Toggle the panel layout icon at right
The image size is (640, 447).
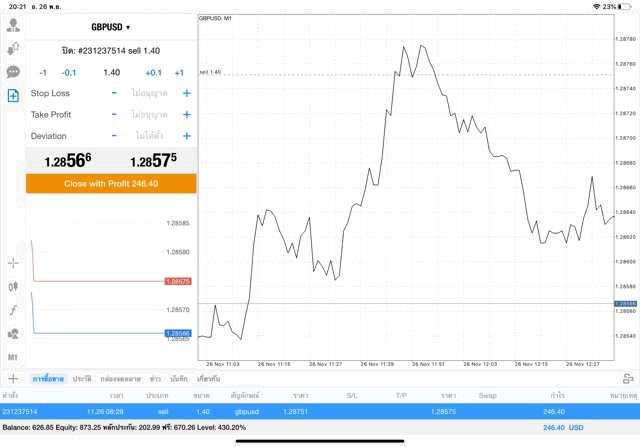[627, 379]
